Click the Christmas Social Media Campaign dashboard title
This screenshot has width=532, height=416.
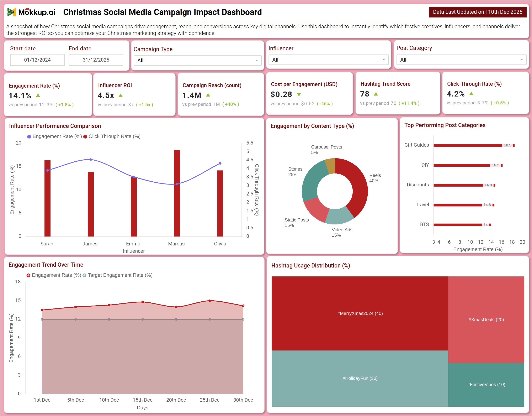click(x=163, y=12)
